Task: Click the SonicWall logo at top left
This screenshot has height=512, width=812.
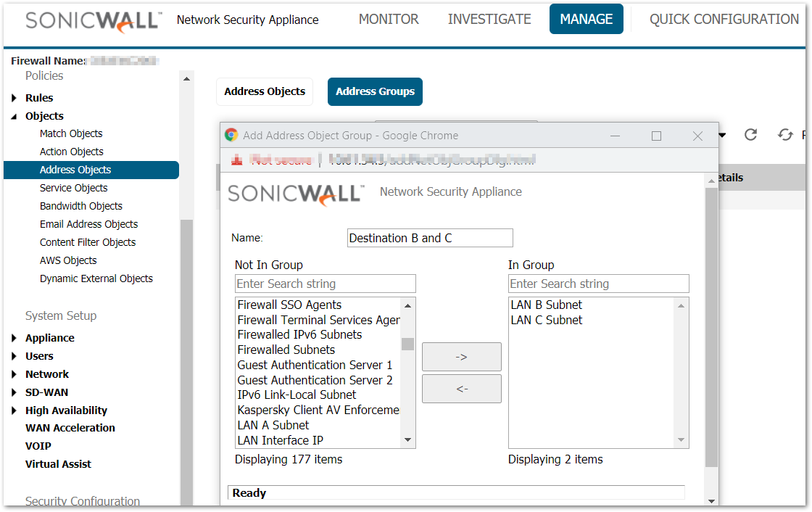Action: pos(94,21)
